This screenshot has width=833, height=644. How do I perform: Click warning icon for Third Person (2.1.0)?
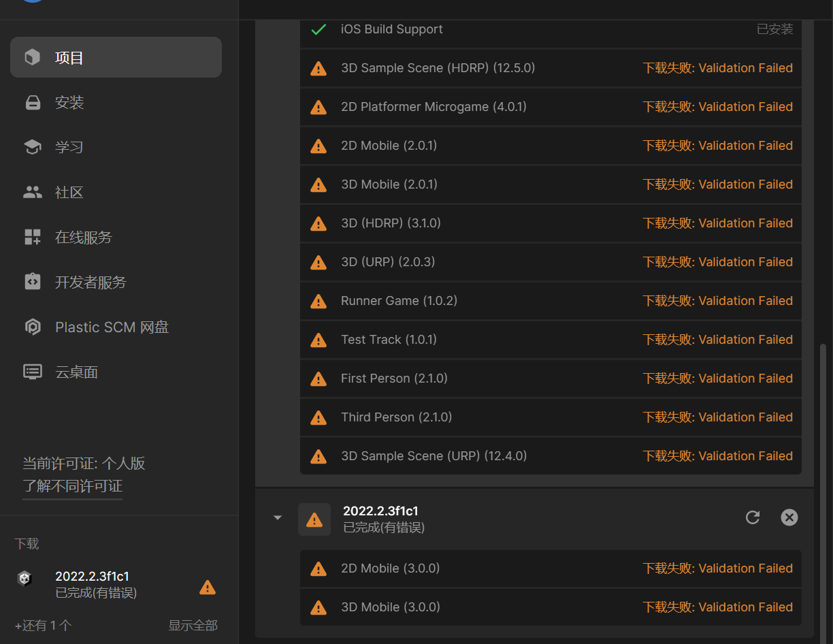coord(318,417)
